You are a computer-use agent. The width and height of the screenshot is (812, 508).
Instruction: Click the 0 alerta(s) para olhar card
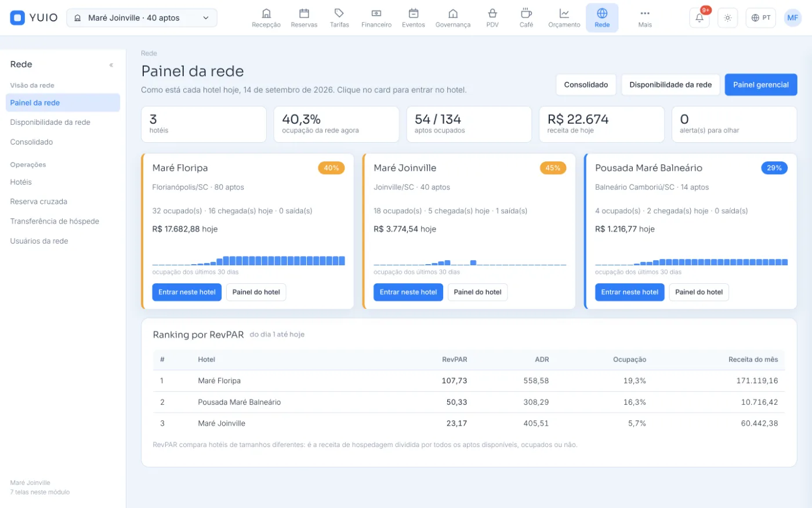[x=734, y=124]
